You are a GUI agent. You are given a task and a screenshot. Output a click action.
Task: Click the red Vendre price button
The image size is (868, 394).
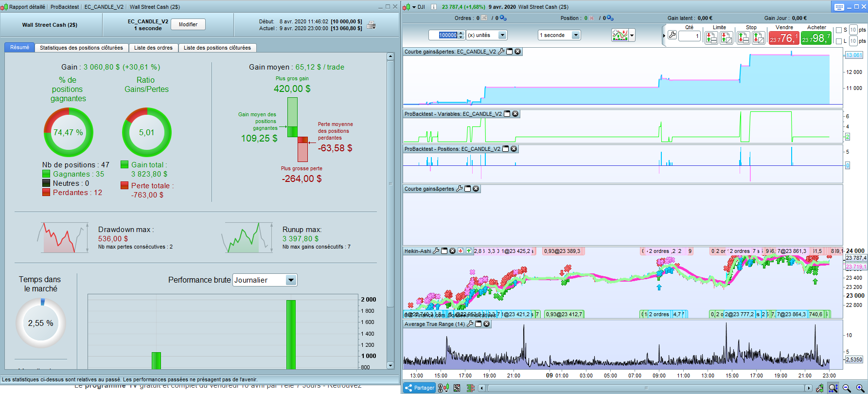(x=783, y=38)
